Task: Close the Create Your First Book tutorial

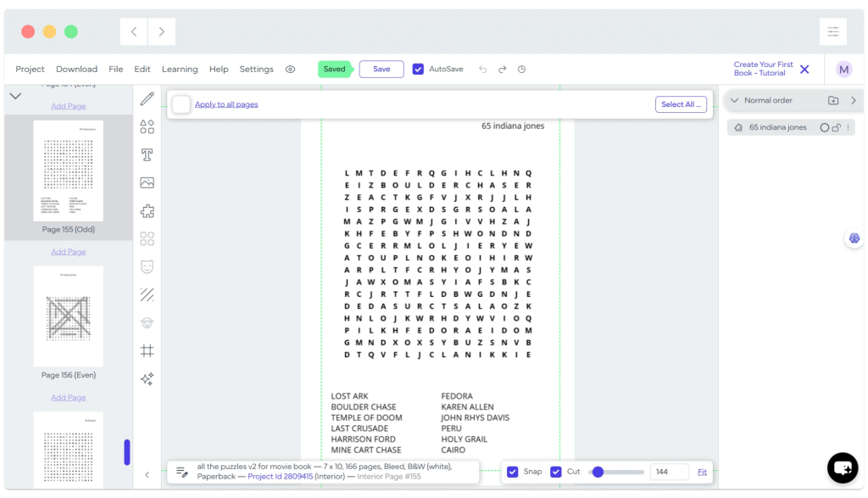Action: click(x=804, y=70)
